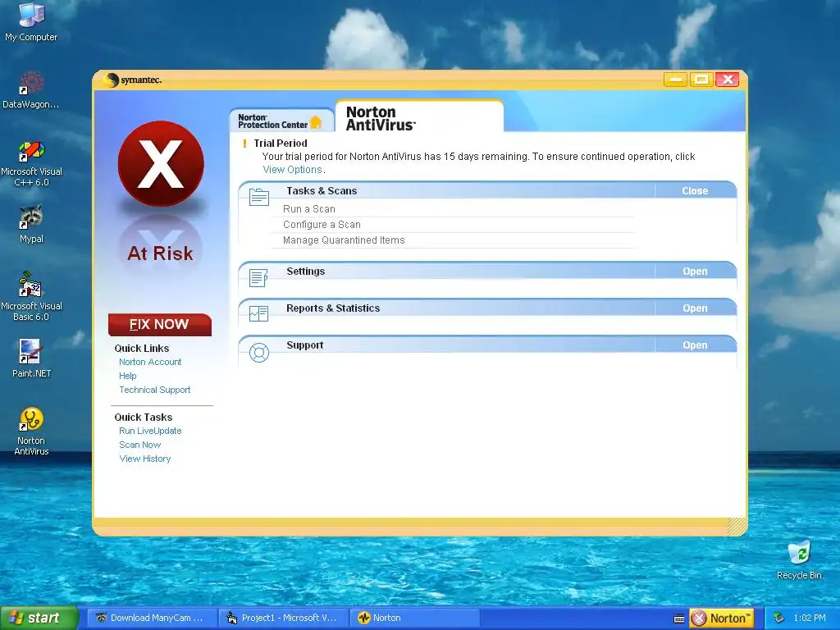Screen dimensions: 840x630
Task: Open View History in Quick Tasks
Action: pos(144,459)
